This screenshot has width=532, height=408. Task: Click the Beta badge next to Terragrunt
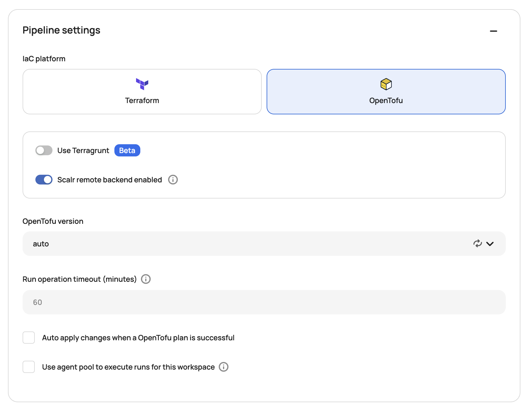tap(127, 150)
